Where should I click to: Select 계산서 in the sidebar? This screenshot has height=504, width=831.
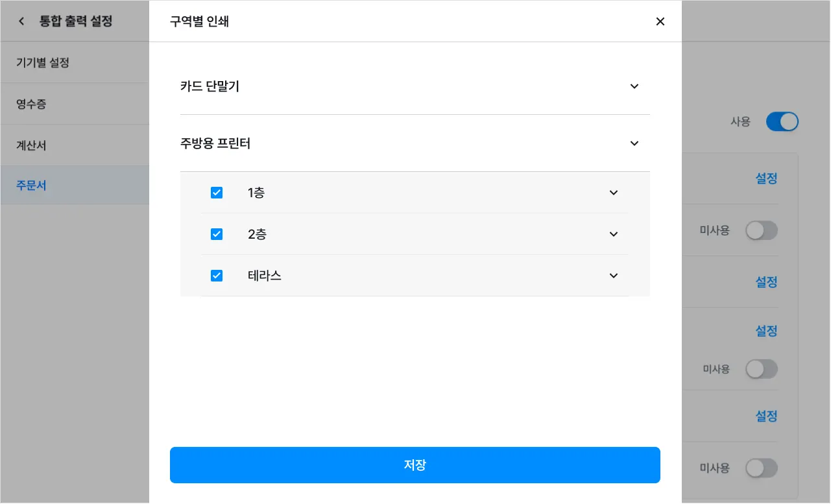tap(31, 145)
